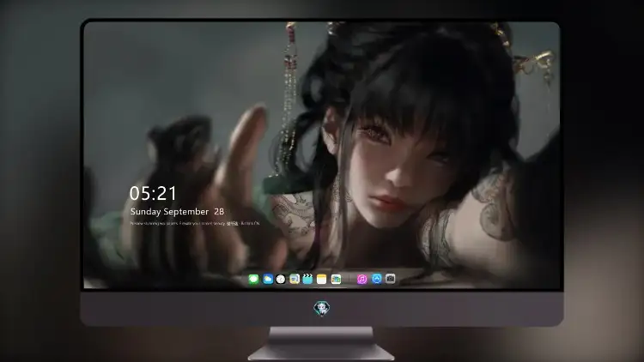The image size is (644, 362).
Task: Open the colorful gallery dock icon
Action: [336, 279]
